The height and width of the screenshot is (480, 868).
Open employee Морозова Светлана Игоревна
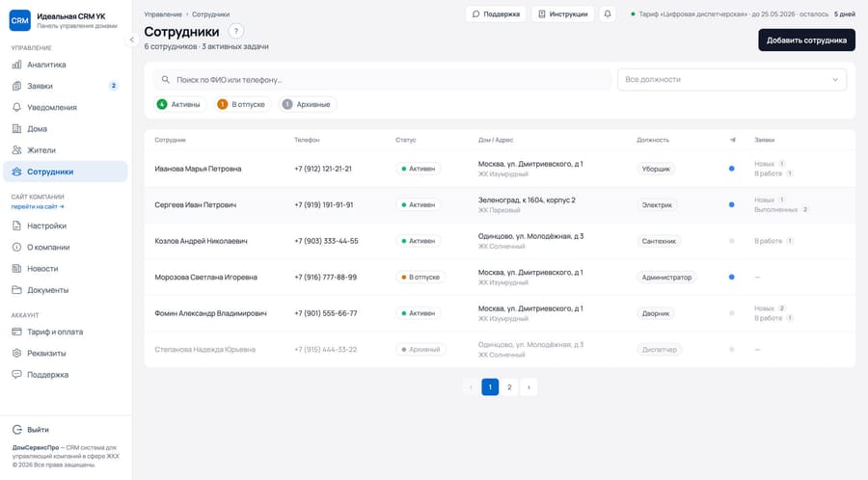tap(206, 277)
